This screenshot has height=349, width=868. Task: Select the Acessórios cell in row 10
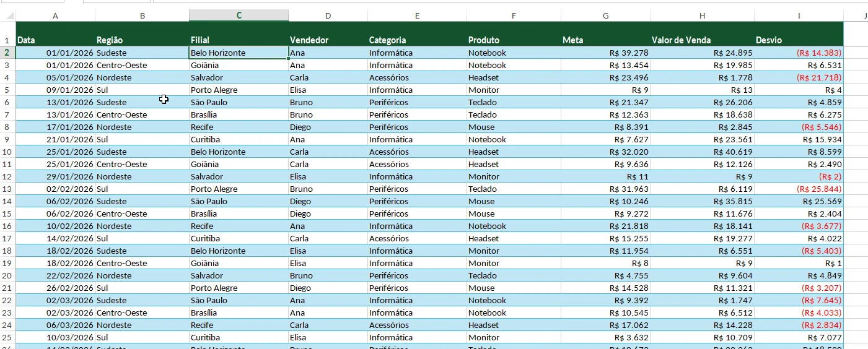pyautogui.click(x=418, y=152)
